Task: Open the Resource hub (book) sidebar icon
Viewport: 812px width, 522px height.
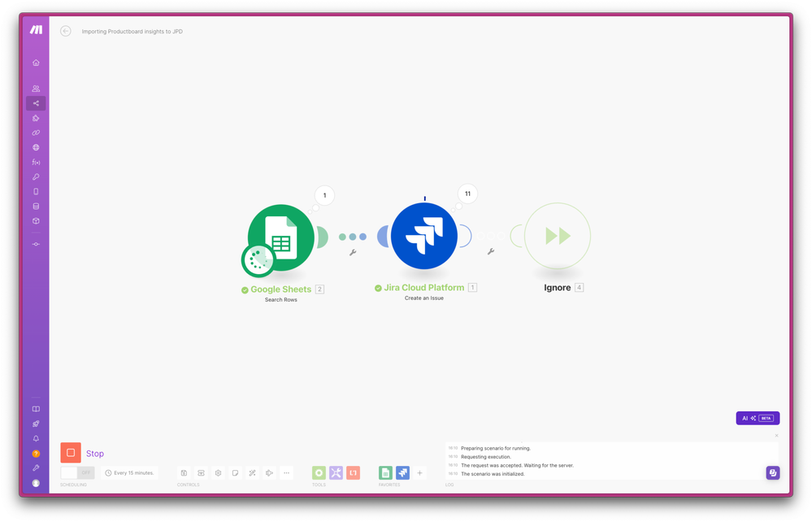Action: (36, 409)
